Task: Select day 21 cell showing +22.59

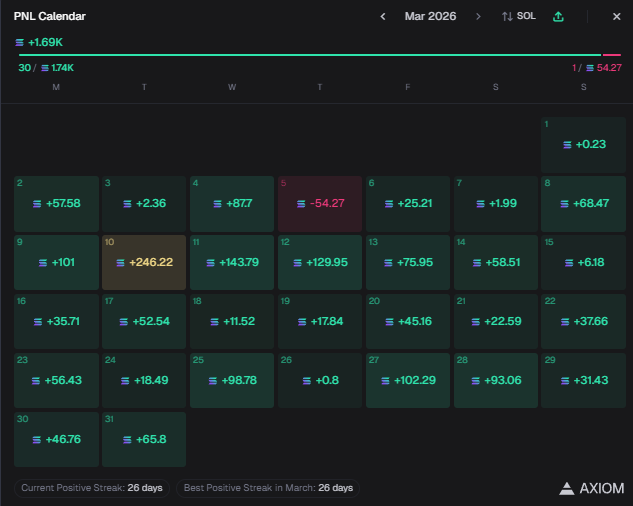Action: point(496,322)
